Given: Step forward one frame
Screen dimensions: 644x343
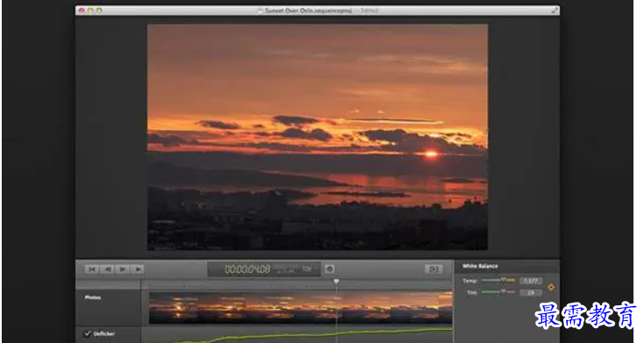Looking at the screenshot, I should click(138, 269).
